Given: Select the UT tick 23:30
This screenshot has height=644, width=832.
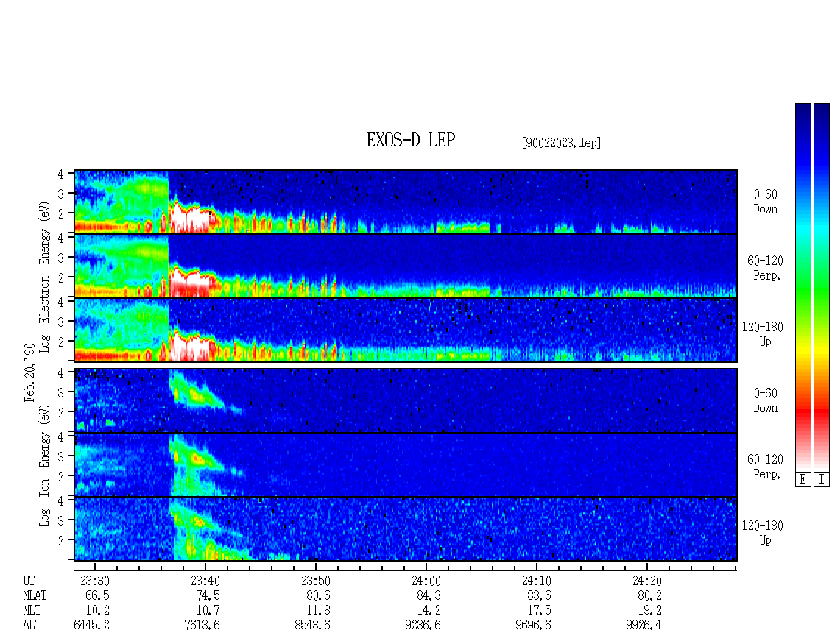Looking at the screenshot, I should (95, 581).
